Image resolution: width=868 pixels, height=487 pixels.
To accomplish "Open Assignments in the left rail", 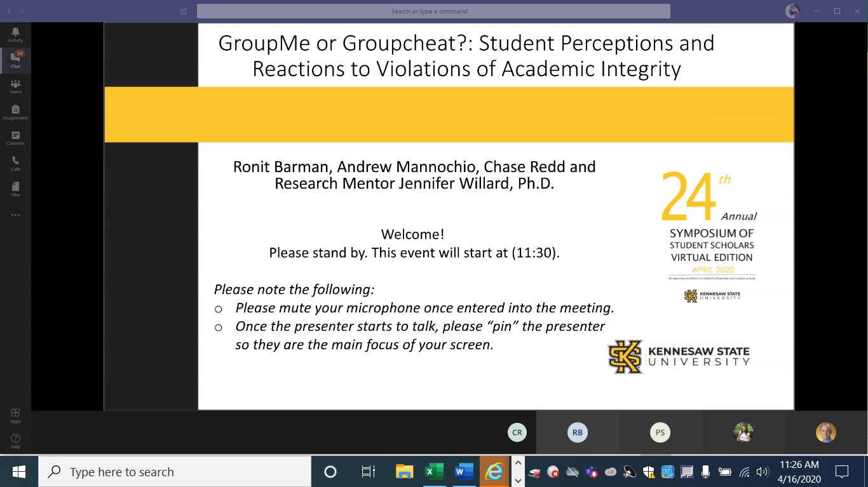I will [15, 112].
